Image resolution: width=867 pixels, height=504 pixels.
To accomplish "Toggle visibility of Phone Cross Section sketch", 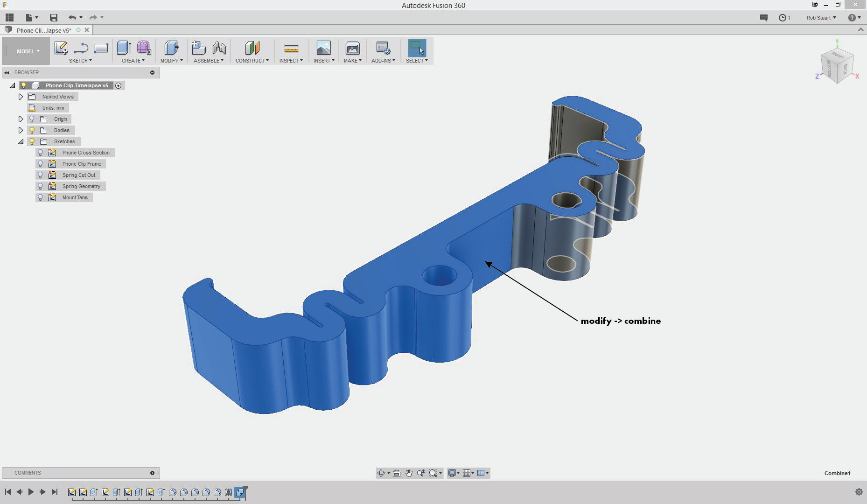I will (x=41, y=153).
